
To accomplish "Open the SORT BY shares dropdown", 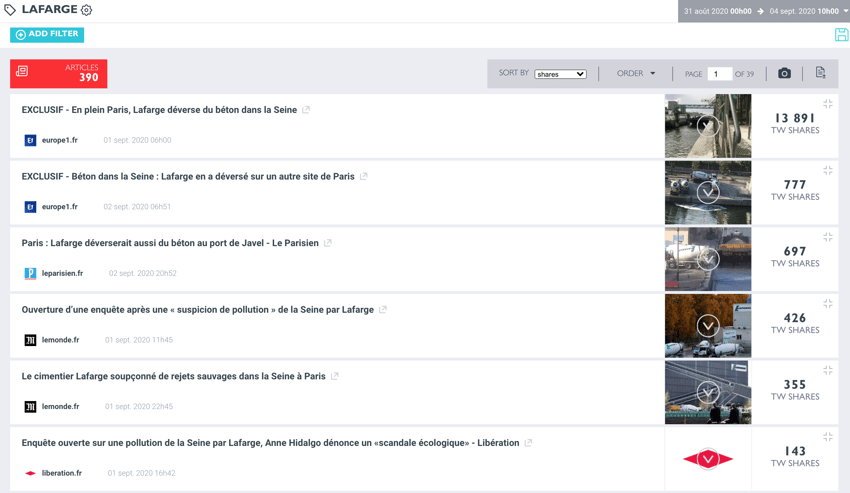I will (560, 74).
